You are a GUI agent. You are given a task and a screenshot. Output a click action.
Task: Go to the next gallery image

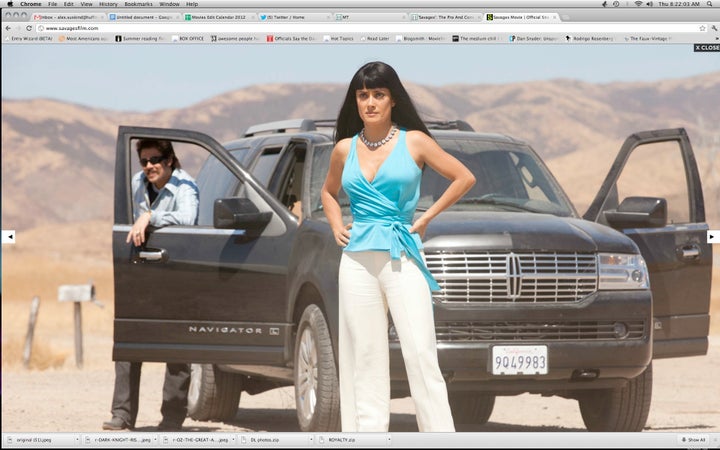pos(712,237)
